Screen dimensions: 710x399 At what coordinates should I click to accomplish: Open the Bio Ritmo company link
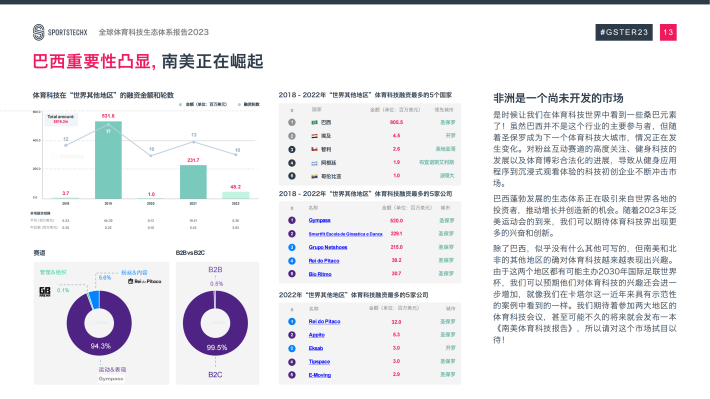[x=320, y=274]
